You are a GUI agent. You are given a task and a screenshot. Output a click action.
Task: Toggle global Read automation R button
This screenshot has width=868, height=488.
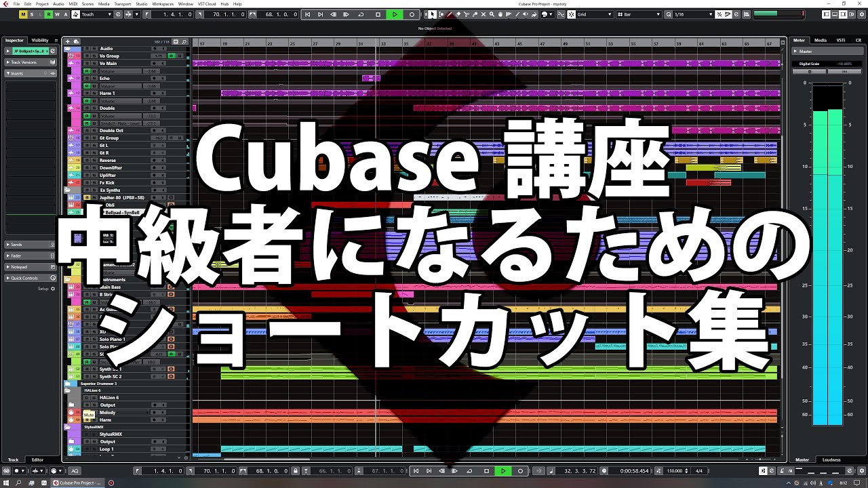tap(49, 14)
